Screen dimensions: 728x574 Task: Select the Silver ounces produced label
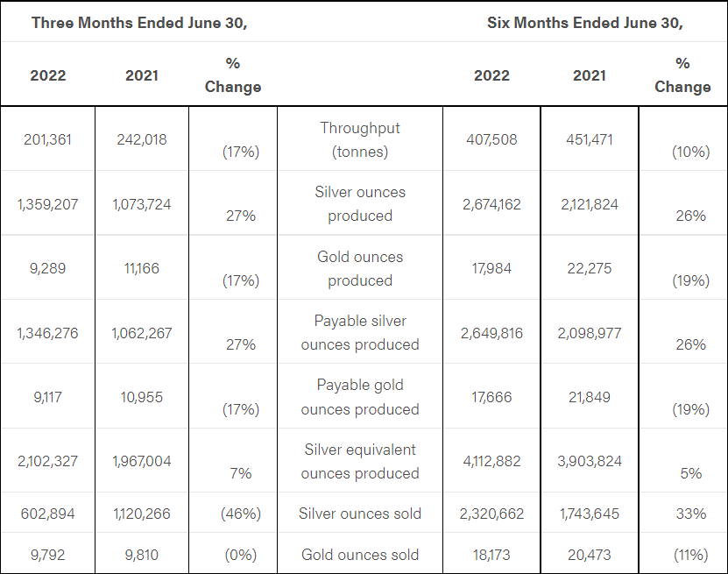click(360, 203)
